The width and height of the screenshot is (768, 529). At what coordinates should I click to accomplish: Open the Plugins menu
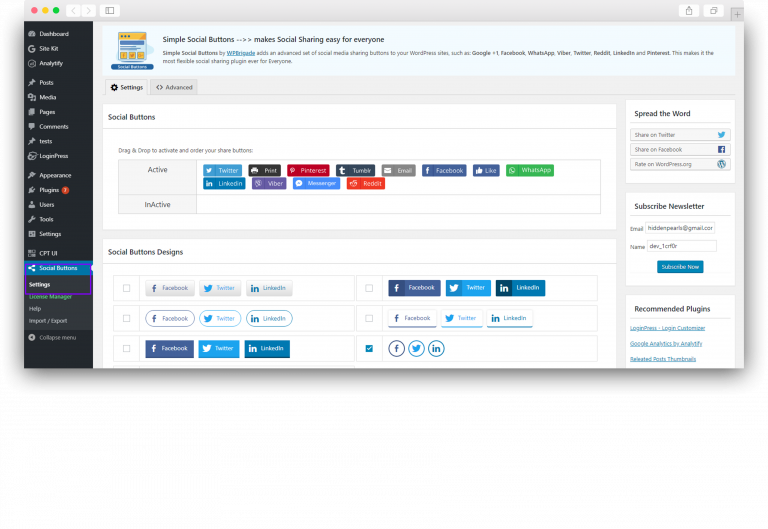[49, 190]
